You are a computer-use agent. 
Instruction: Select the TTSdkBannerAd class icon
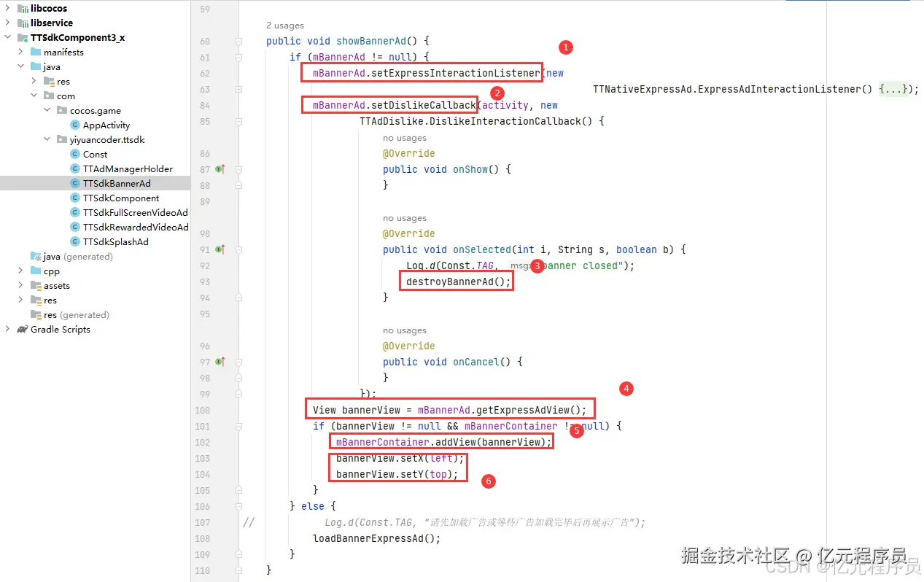click(x=77, y=183)
